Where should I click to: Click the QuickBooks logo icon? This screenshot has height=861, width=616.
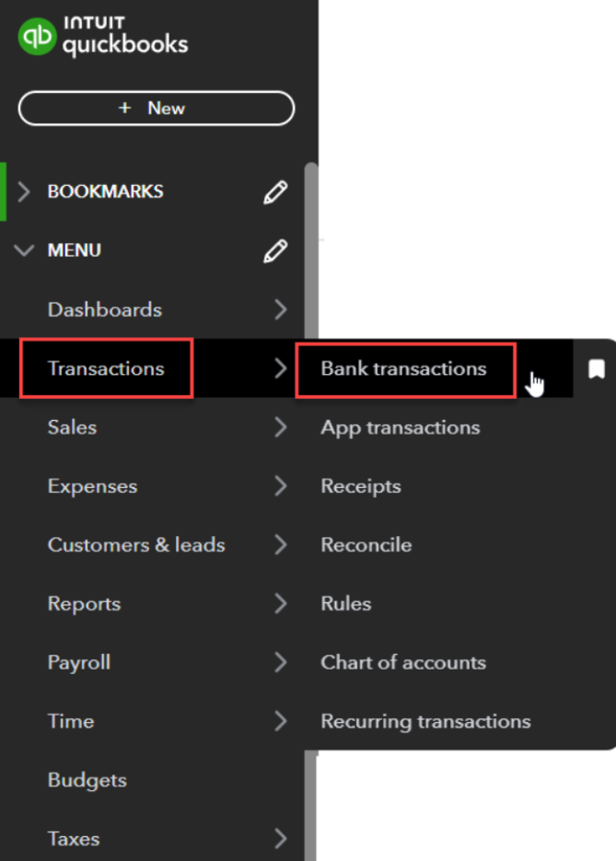point(37,36)
